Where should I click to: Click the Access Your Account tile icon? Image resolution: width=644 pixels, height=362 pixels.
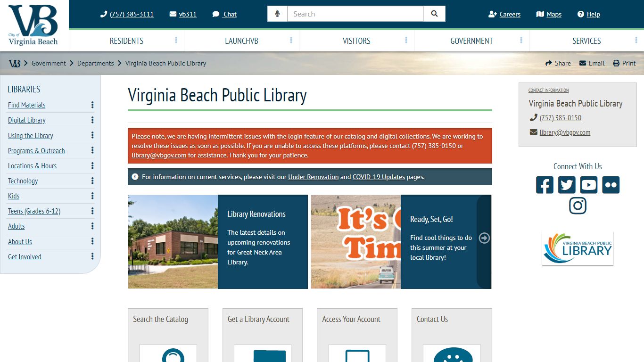357,354
